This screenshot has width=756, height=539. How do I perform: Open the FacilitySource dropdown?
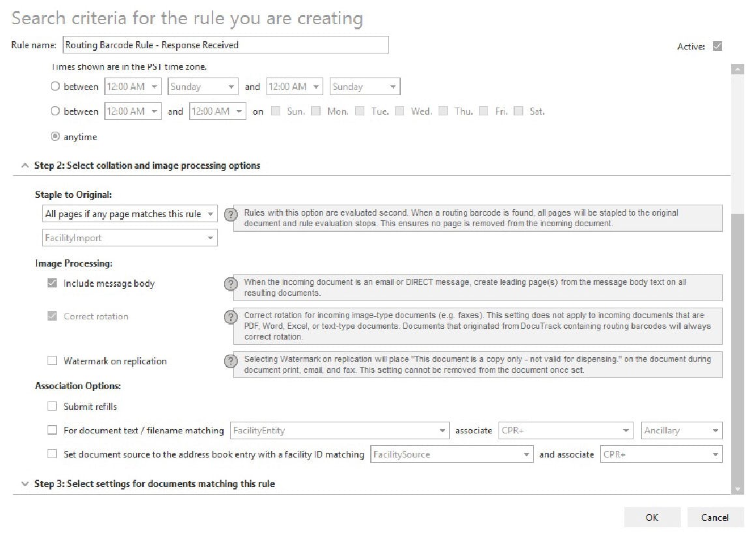452,454
